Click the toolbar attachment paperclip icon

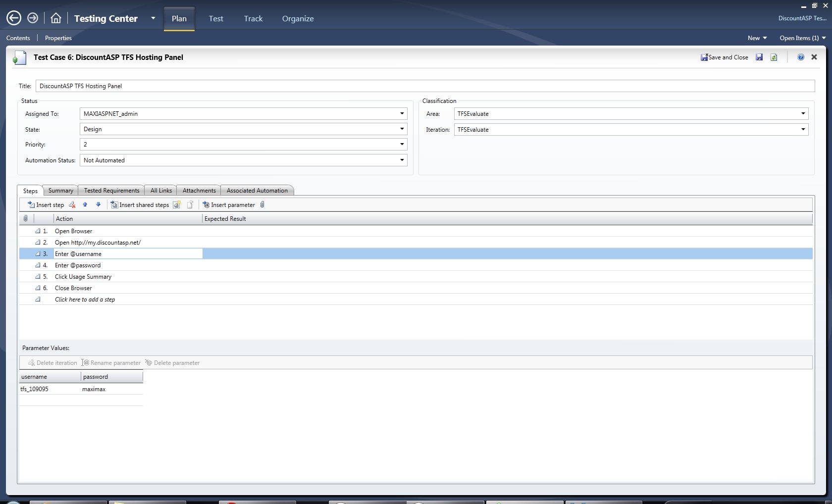262,204
